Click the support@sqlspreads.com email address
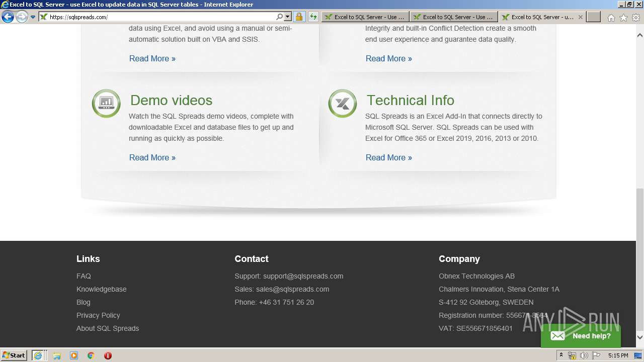Viewport: 644px width, 362px height. pos(303,276)
